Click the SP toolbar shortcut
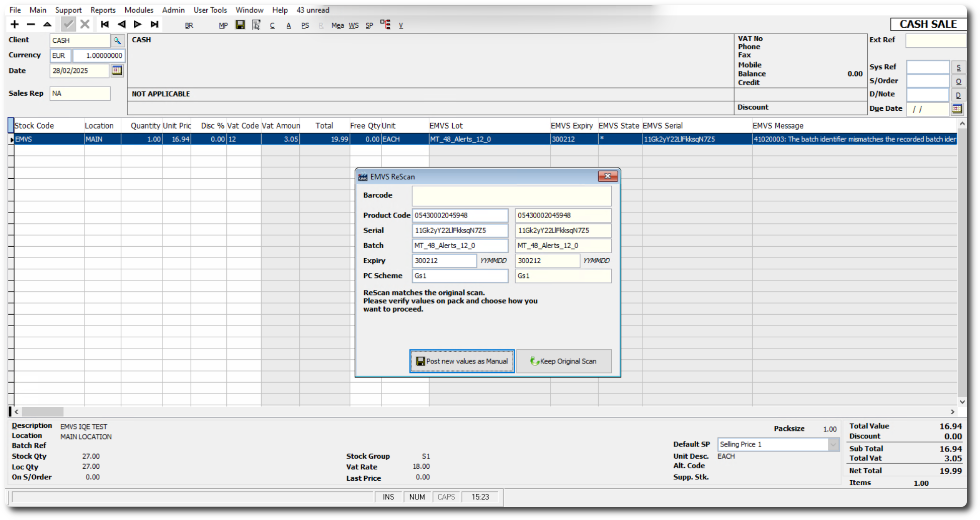 [369, 25]
